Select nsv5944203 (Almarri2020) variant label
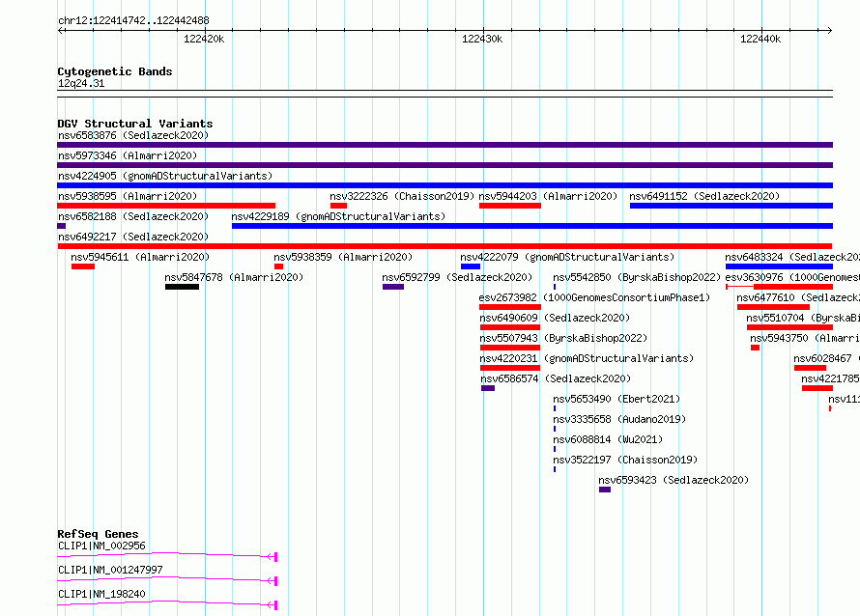860x616 pixels. click(x=548, y=196)
